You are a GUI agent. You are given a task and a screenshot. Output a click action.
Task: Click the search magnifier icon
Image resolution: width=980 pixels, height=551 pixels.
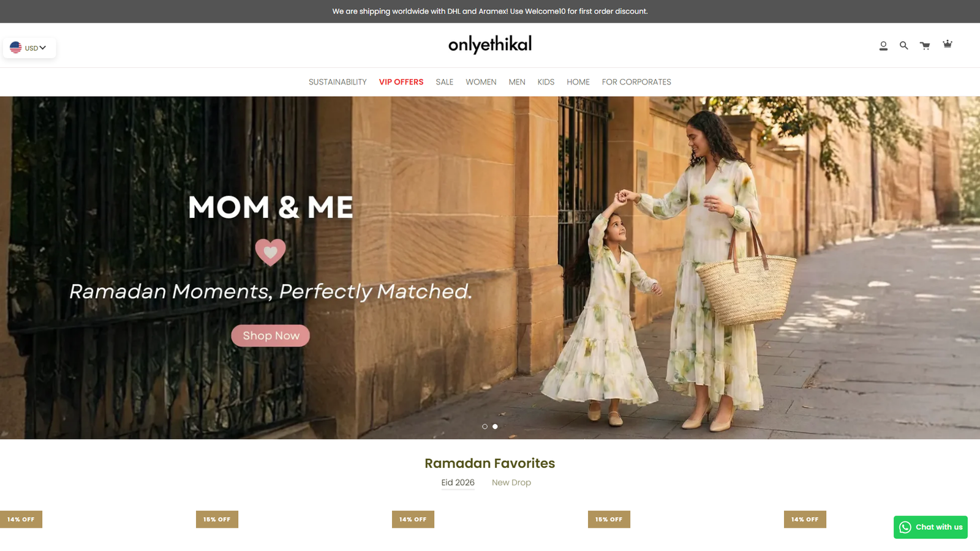[903, 45]
